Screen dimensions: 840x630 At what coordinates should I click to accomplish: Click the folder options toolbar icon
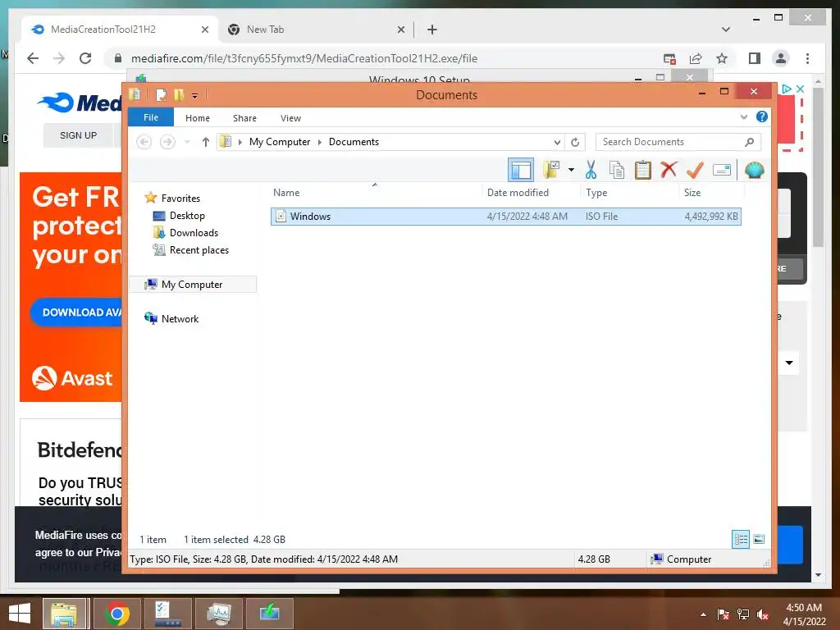click(550, 170)
